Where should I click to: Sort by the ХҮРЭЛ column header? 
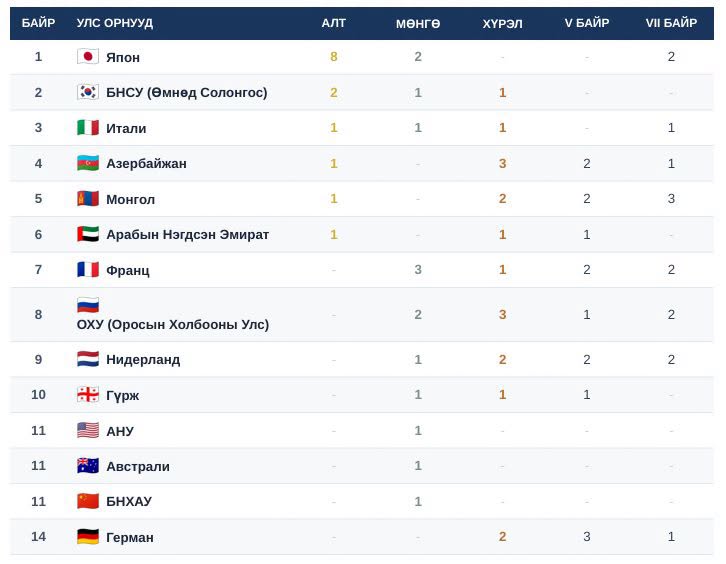click(x=502, y=23)
